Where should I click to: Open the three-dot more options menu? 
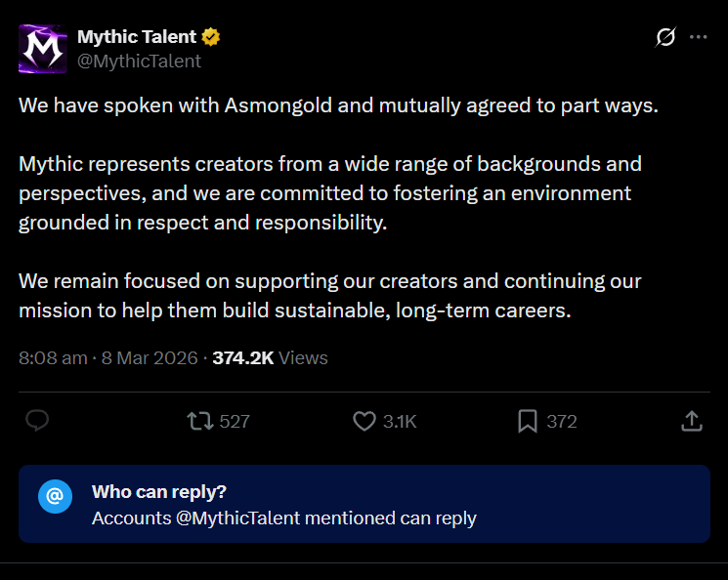698,37
